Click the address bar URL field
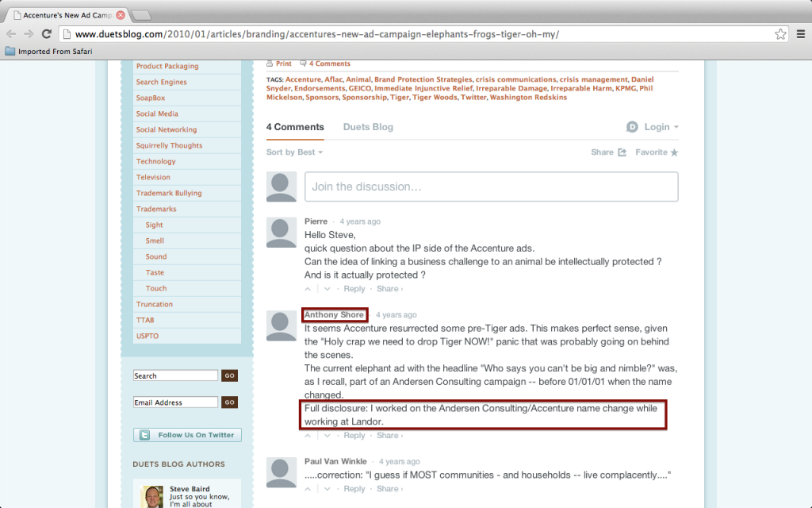Viewport: 812px width, 508px height. (x=423, y=34)
